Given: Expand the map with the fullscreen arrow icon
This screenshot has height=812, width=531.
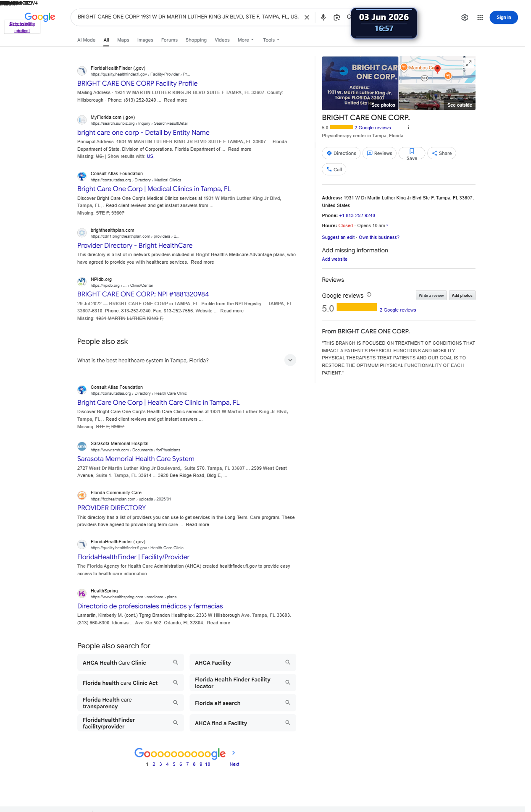Looking at the screenshot, I should (469, 63).
